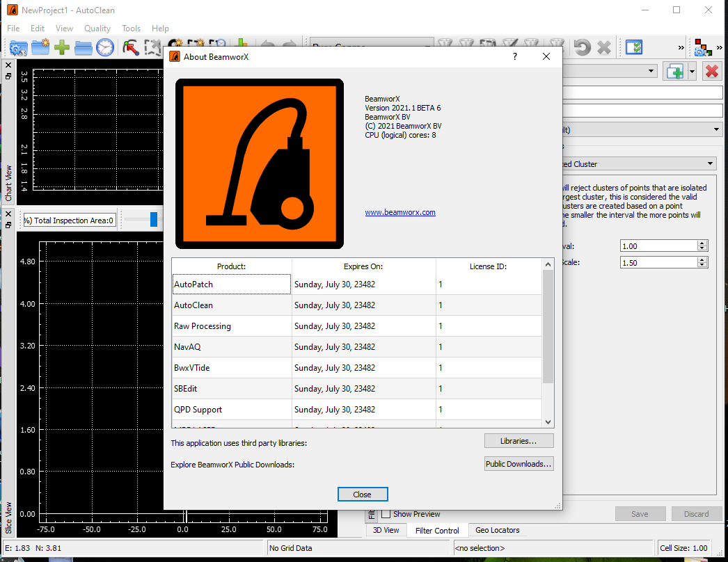The width and height of the screenshot is (728, 562).
Task: Open the Quality menu
Action: [97, 29]
